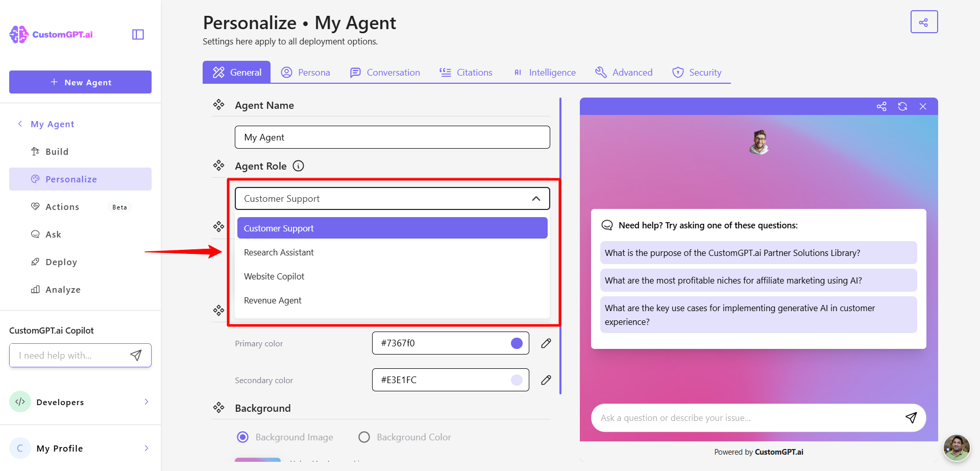Switch to the Citations tab
This screenshot has height=471, width=980.
click(466, 72)
